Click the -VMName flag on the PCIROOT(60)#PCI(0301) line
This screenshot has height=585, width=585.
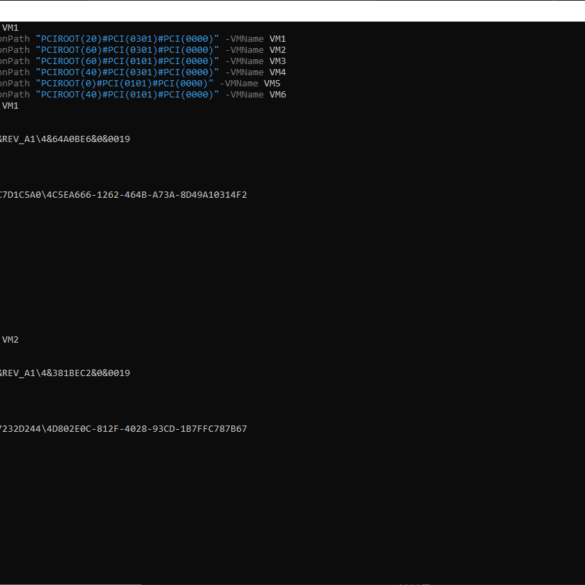pyautogui.click(x=244, y=50)
